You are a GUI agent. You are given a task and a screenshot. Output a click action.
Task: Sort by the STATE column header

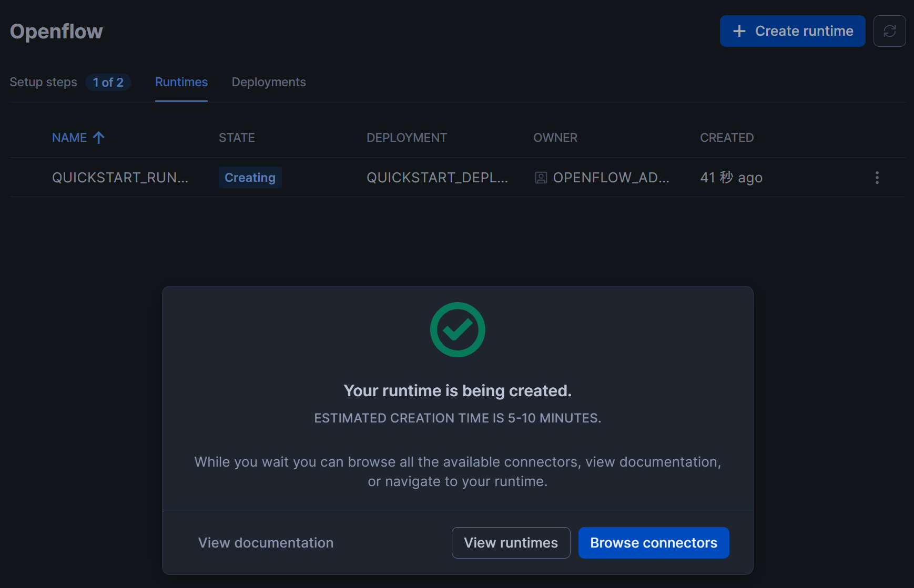pyautogui.click(x=237, y=138)
